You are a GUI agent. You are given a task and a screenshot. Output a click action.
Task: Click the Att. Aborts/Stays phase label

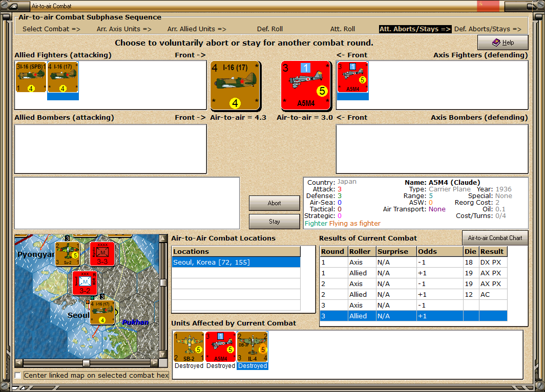click(x=415, y=29)
